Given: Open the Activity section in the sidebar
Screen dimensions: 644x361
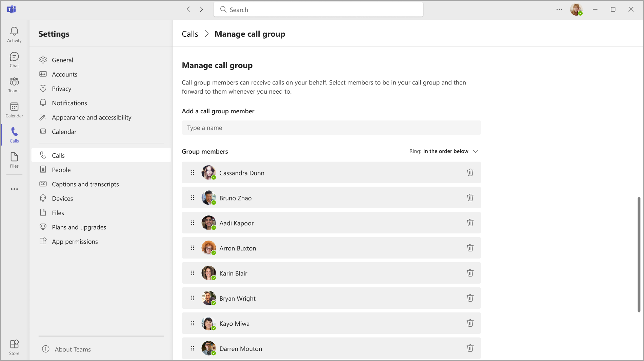Looking at the screenshot, I should click(14, 34).
